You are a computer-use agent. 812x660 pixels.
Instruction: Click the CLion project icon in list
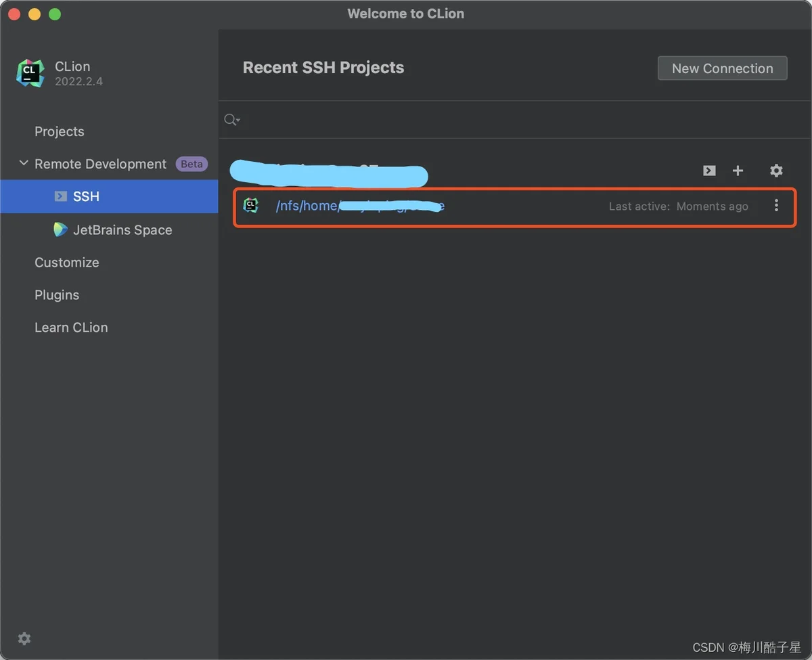(x=251, y=206)
